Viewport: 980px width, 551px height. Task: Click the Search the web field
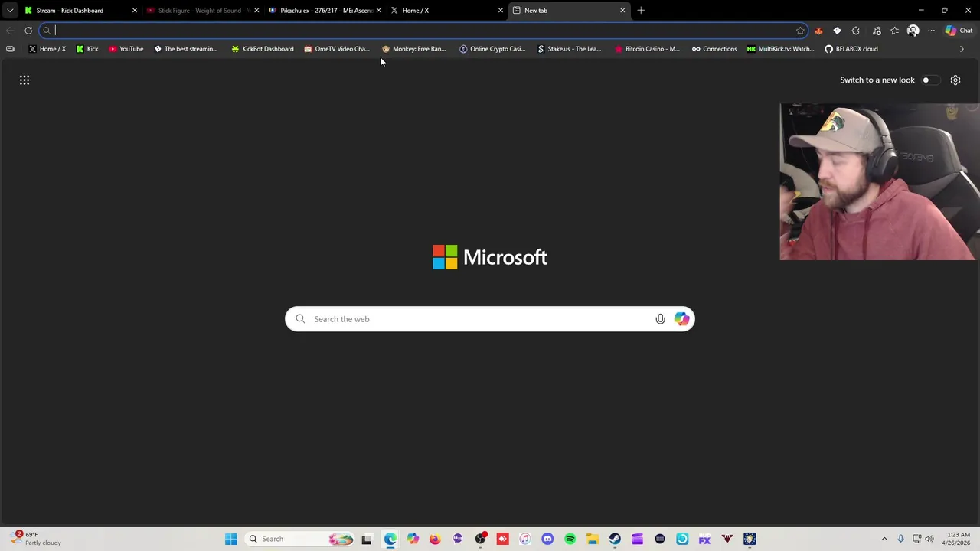pos(490,319)
